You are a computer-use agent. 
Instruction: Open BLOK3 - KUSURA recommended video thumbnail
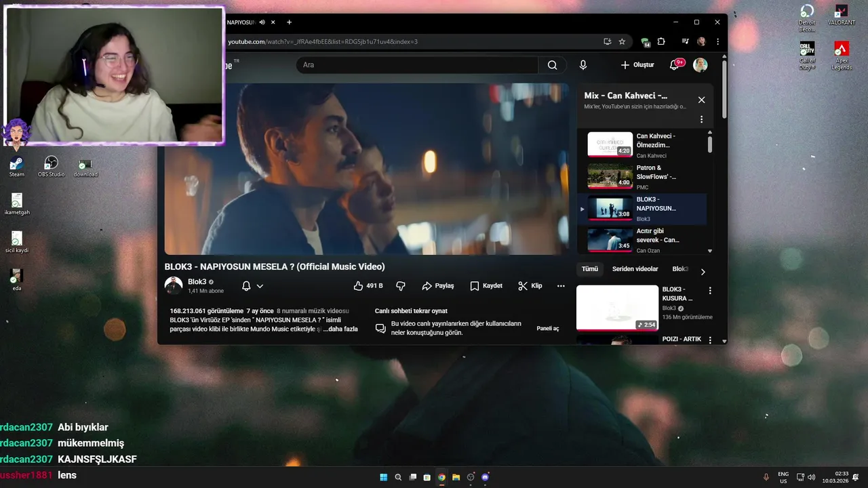point(617,308)
